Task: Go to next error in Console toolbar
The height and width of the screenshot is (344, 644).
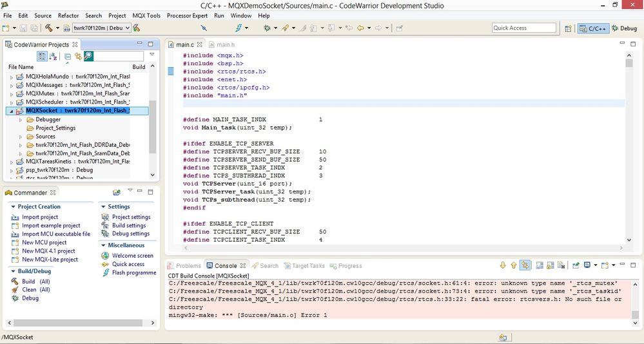Action: point(503,265)
